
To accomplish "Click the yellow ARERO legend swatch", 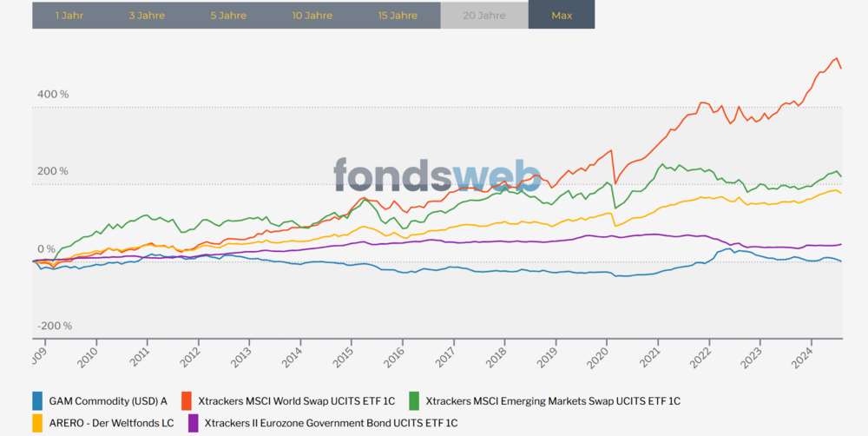I will (36, 422).
